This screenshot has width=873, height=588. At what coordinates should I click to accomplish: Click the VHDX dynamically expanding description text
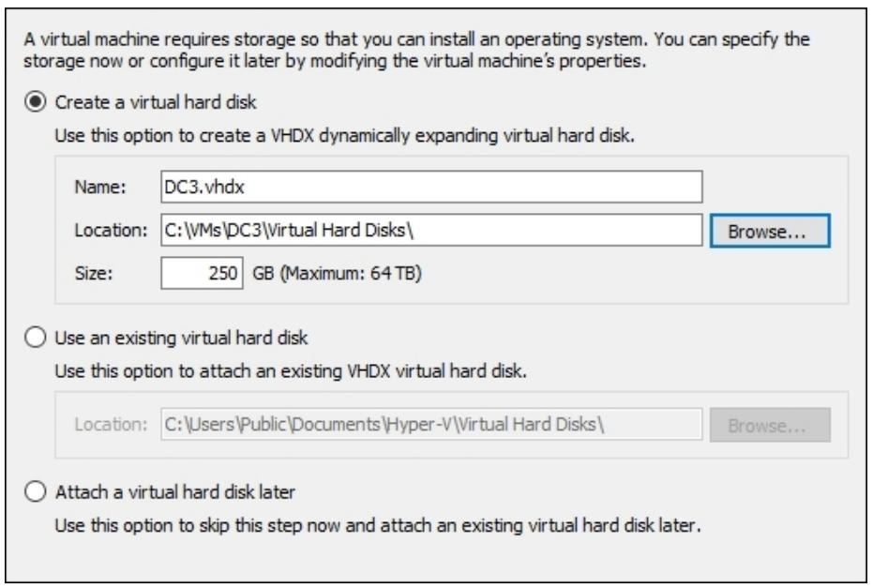(344, 136)
